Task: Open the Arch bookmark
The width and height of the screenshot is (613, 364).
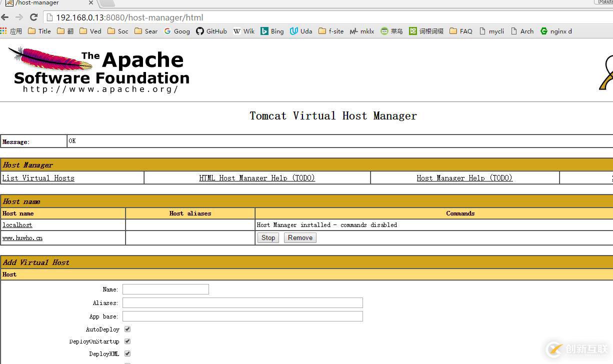Action: pyautogui.click(x=522, y=31)
